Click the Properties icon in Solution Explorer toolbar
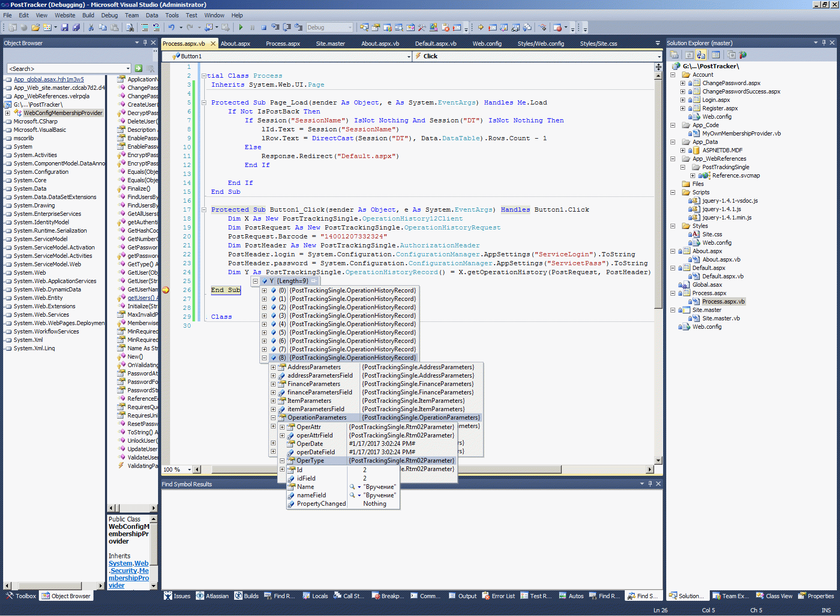This screenshot has height=616, width=840. pyautogui.click(x=674, y=55)
